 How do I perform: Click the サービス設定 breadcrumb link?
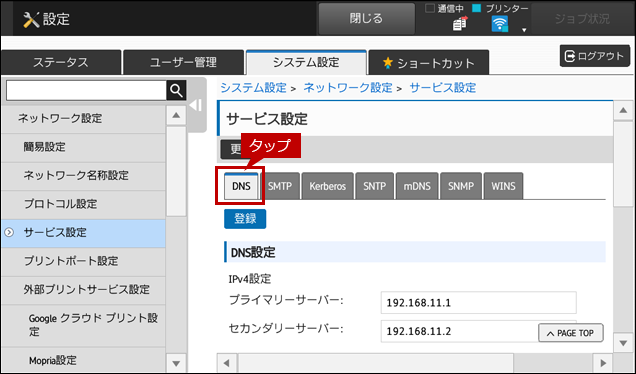coord(443,88)
